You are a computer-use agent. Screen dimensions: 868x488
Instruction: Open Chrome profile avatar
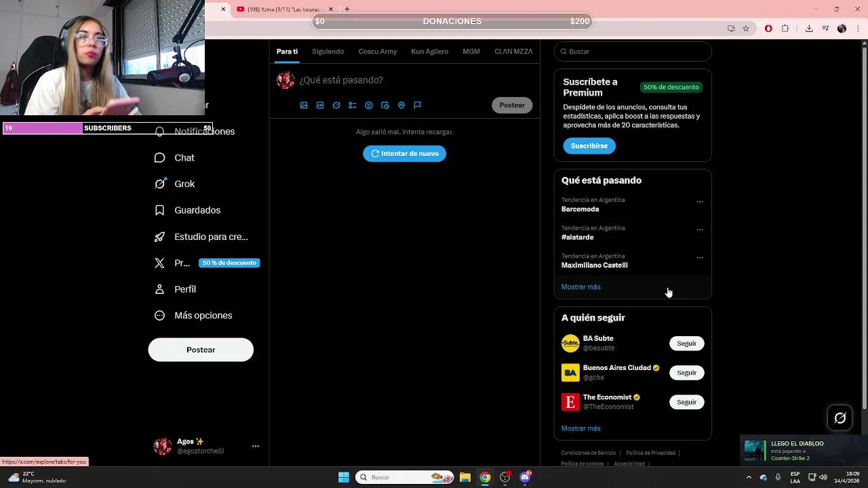pyautogui.click(x=842, y=28)
